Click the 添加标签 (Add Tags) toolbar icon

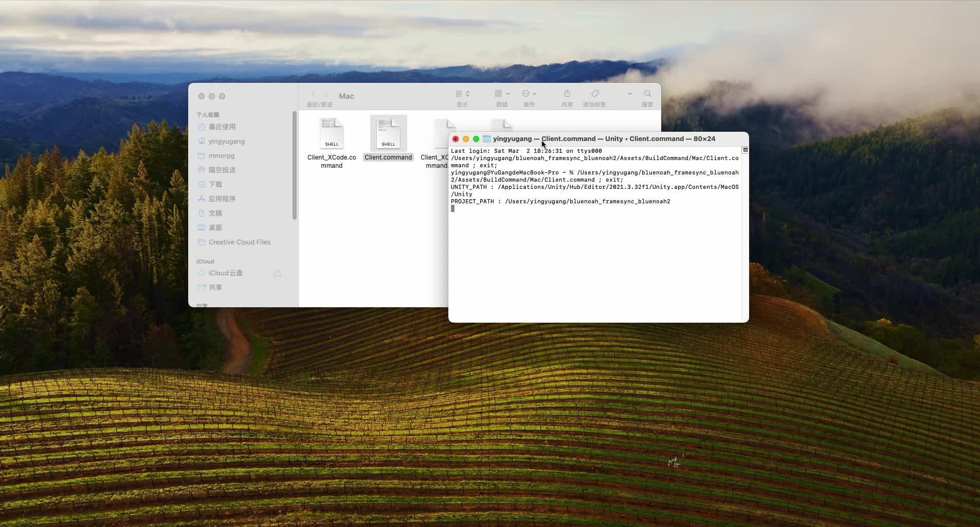pyautogui.click(x=594, y=95)
